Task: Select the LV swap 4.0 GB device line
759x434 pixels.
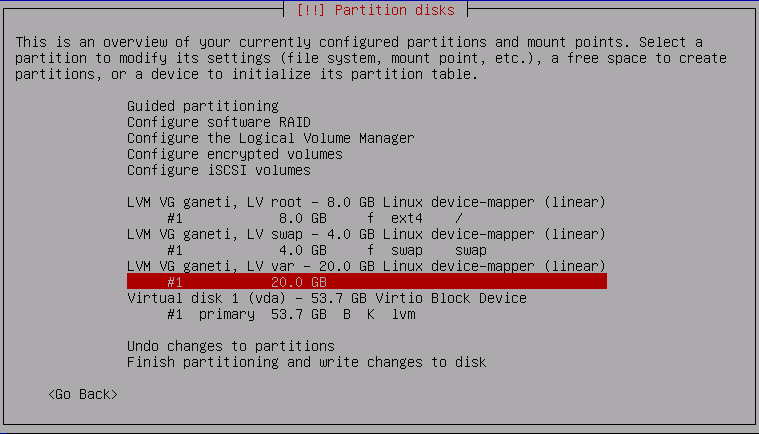Action: point(366,234)
